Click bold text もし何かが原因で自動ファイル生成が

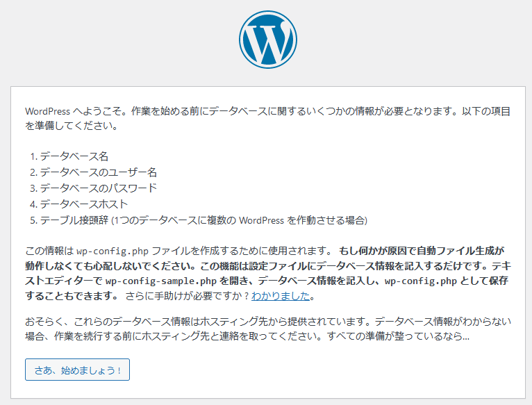point(422,251)
